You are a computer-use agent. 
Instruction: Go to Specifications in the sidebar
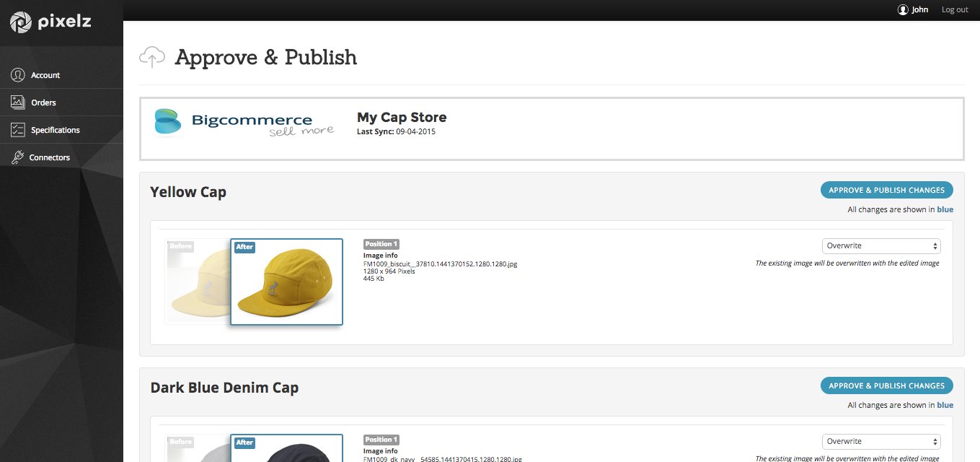(x=56, y=130)
